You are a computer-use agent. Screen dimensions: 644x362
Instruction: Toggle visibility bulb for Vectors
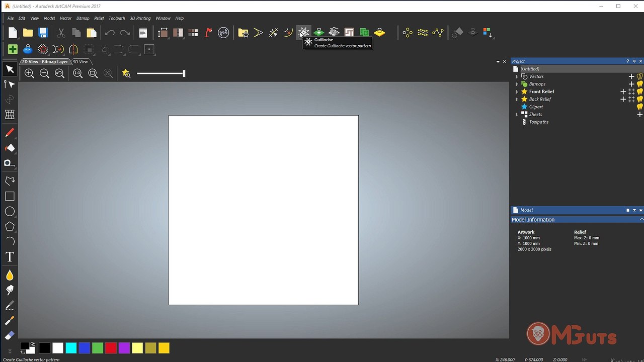(640, 76)
